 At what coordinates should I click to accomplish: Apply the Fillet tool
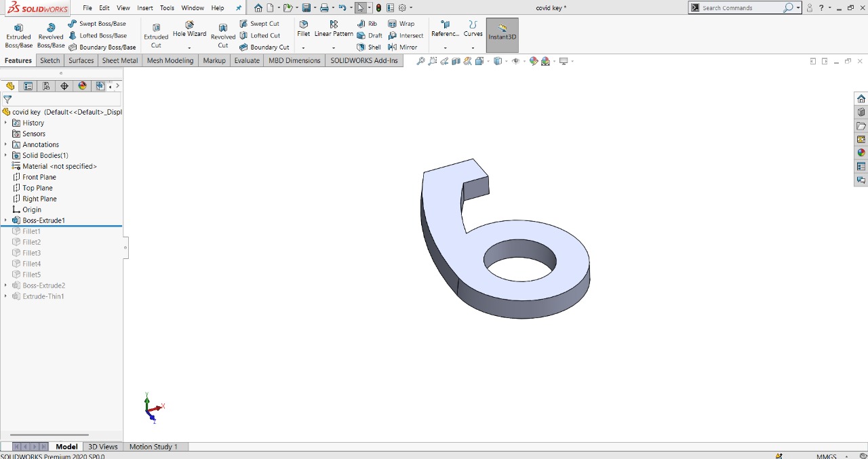click(303, 29)
